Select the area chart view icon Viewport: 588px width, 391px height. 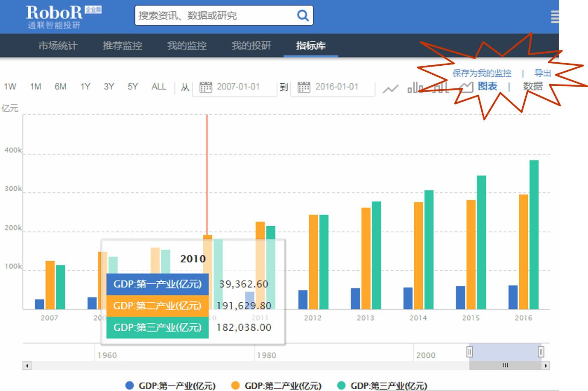coord(465,87)
